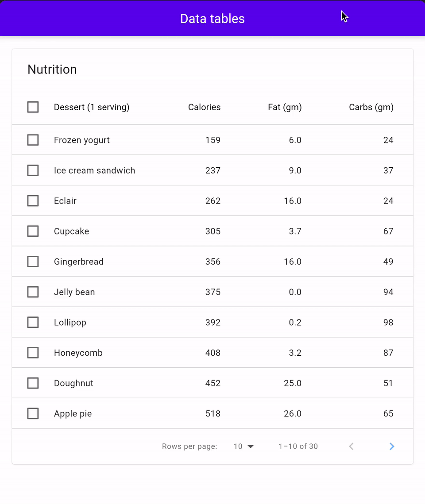Check the Cupcake row checkbox
Screen dimensions: 425x504
point(33,231)
